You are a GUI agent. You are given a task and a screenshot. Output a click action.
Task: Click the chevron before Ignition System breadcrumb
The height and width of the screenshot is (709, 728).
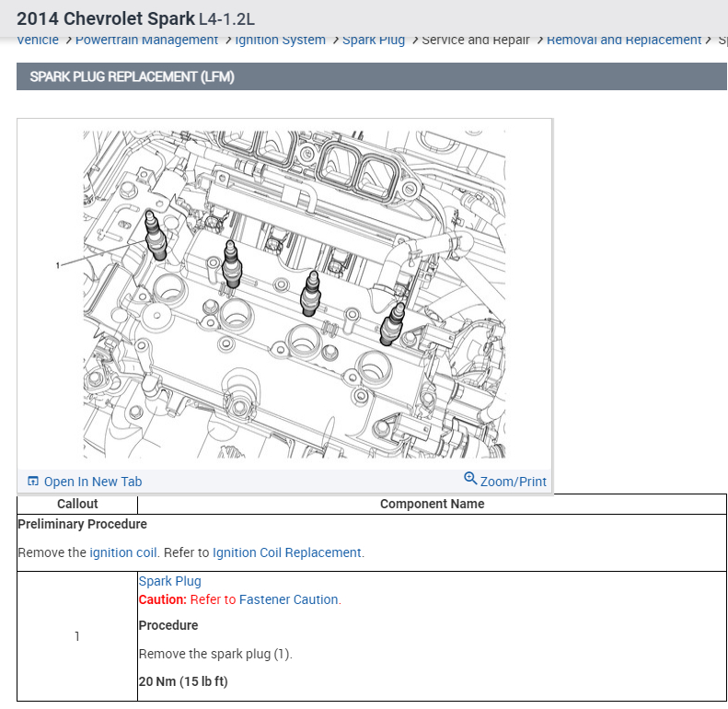click(228, 40)
